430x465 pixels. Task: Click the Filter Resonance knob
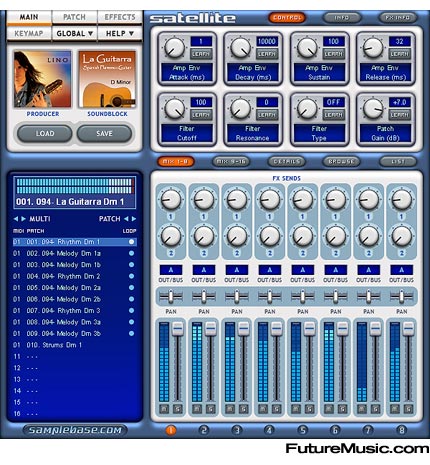(240, 109)
